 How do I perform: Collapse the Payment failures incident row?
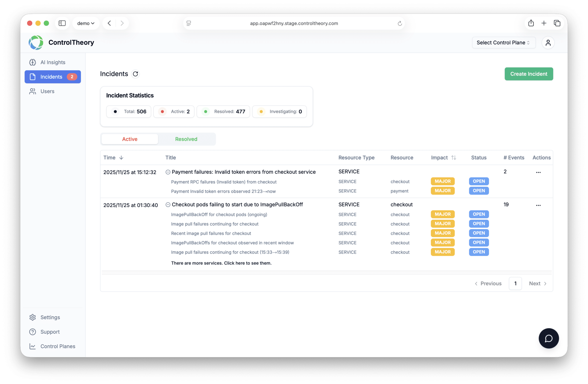coord(168,172)
